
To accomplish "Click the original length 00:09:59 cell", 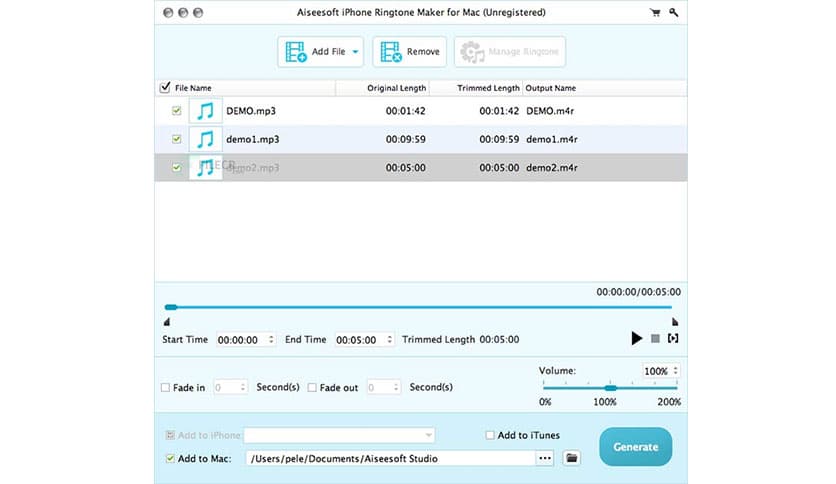I will coord(406,139).
